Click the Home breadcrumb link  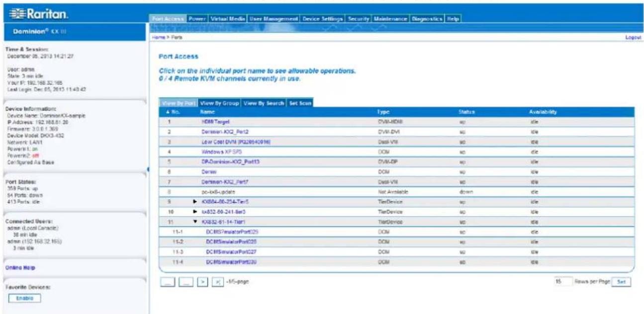(158, 38)
